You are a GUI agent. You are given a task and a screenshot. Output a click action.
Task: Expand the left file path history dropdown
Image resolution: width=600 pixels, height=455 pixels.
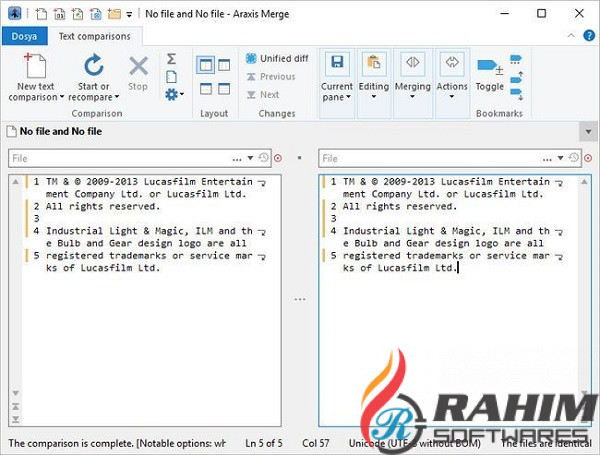click(x=250, y=158)
